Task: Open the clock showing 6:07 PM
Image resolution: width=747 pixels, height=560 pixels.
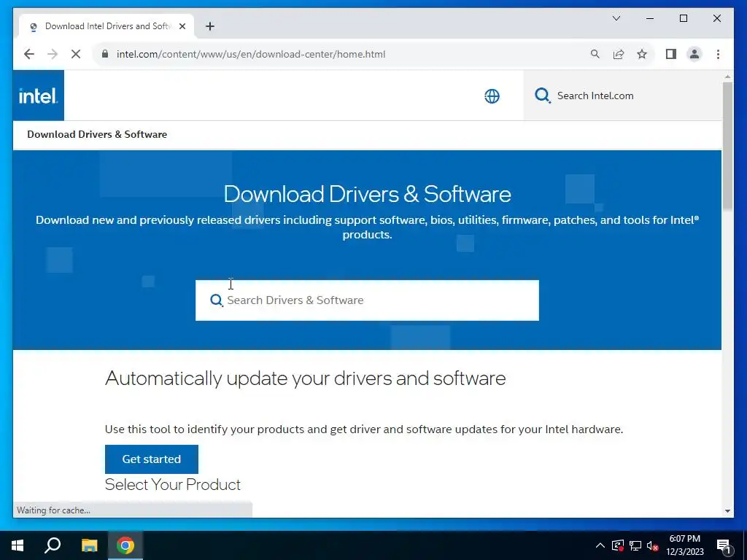Action: coord(685,545)
